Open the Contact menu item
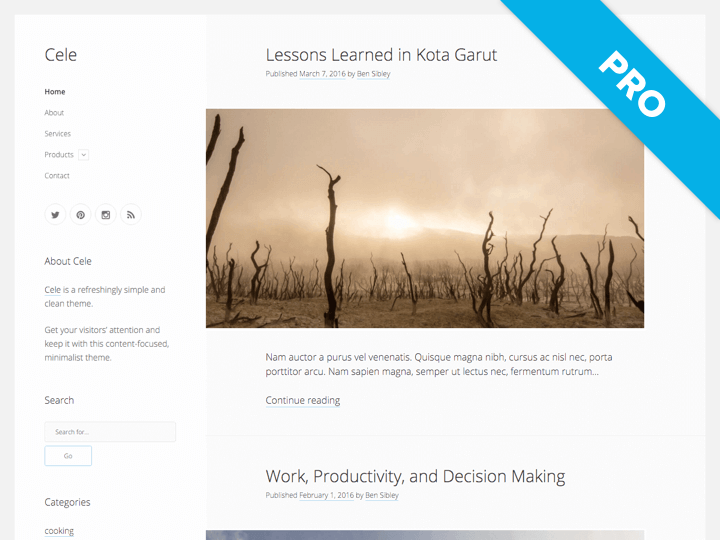This screenshot has height=540, width=720. [57, 176]
